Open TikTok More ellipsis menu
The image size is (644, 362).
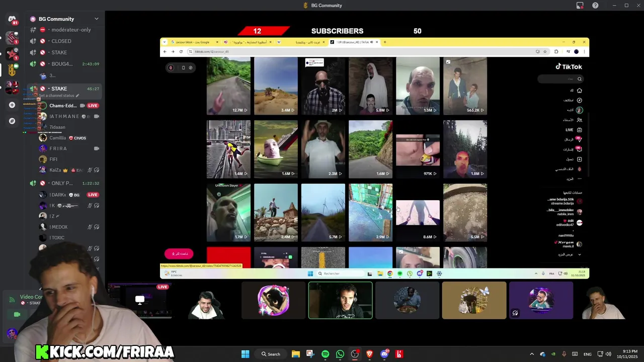pos(580,178)
